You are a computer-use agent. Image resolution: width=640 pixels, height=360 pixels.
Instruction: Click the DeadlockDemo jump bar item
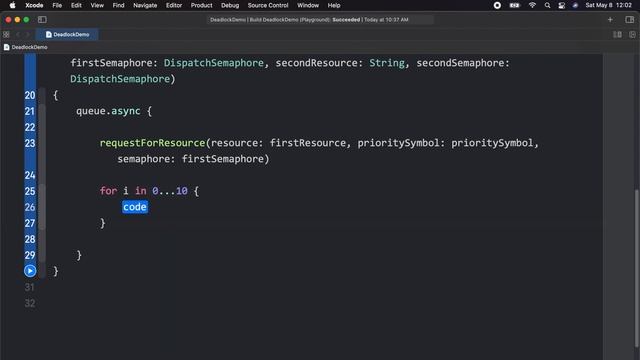(x=26, y=47)
